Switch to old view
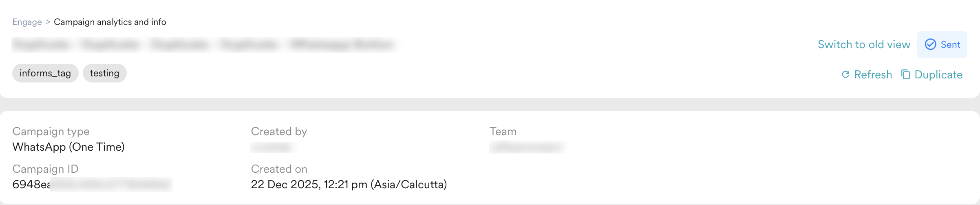This screenshot has width=980, height=205. coord(864,45)
